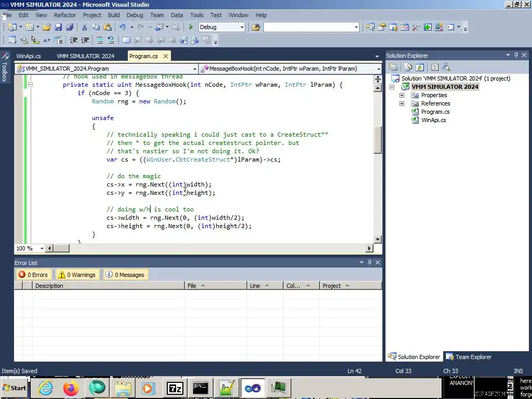Start debugging with green play arrow
This screenshot has height=399, width=532.
pos(191,27)
